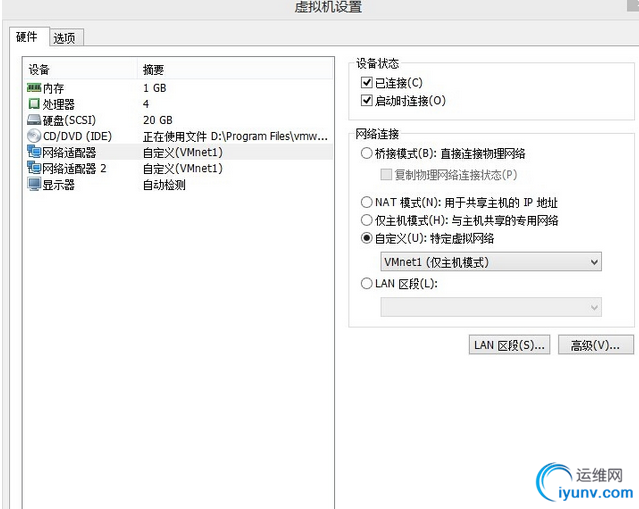Click the processor count 4 summary
This screenshot has height=509, width=639.
click(145, 104)
